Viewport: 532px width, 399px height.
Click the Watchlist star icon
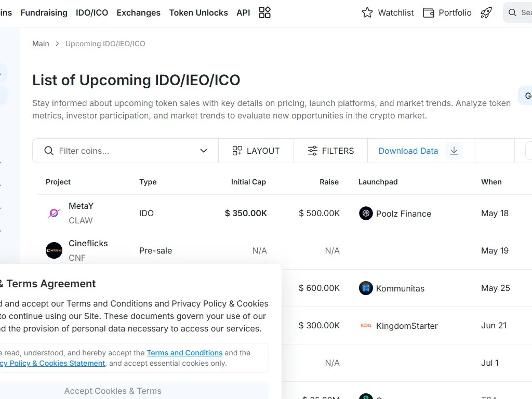click(367, 12)
